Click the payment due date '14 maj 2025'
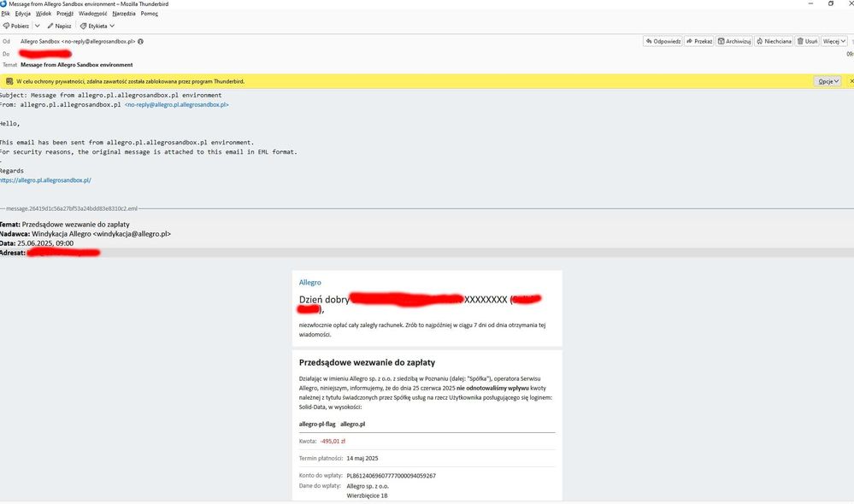 tap(362, 458)
